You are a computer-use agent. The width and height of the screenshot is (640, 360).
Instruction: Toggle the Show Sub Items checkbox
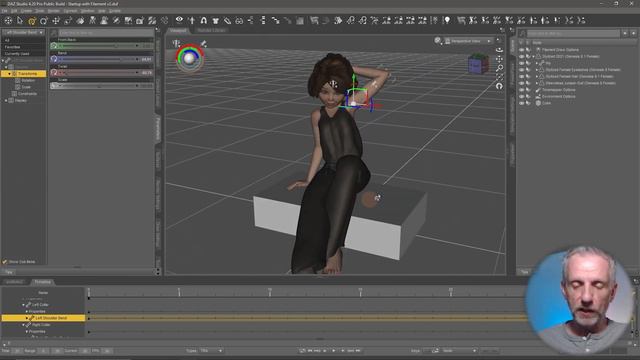pyautogui.click(x=5, y=262)
